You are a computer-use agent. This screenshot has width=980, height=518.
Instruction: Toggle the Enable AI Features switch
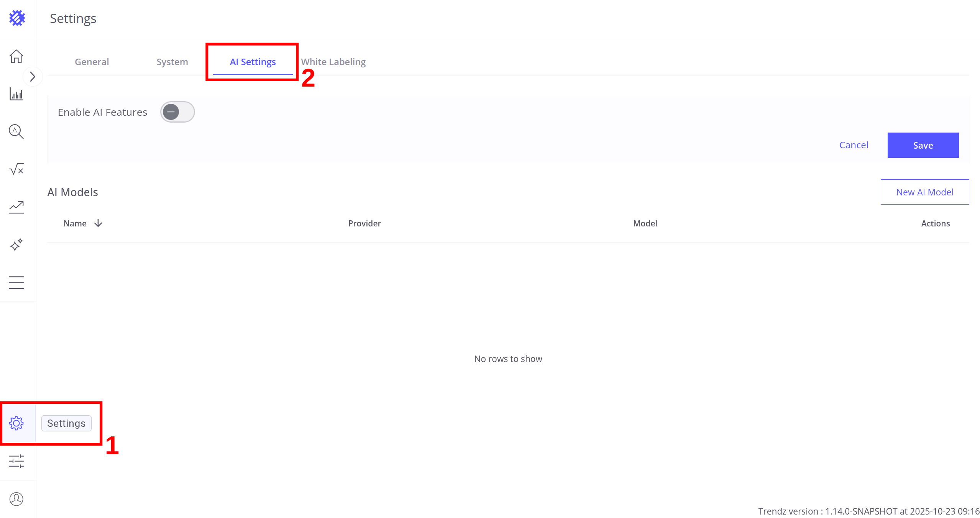(x=177, y=112)
